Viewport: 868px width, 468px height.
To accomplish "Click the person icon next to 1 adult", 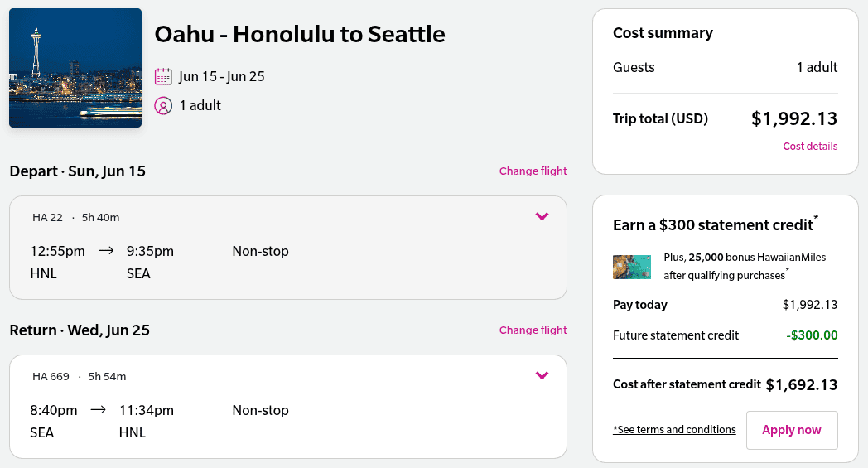I will click(163, 106).
